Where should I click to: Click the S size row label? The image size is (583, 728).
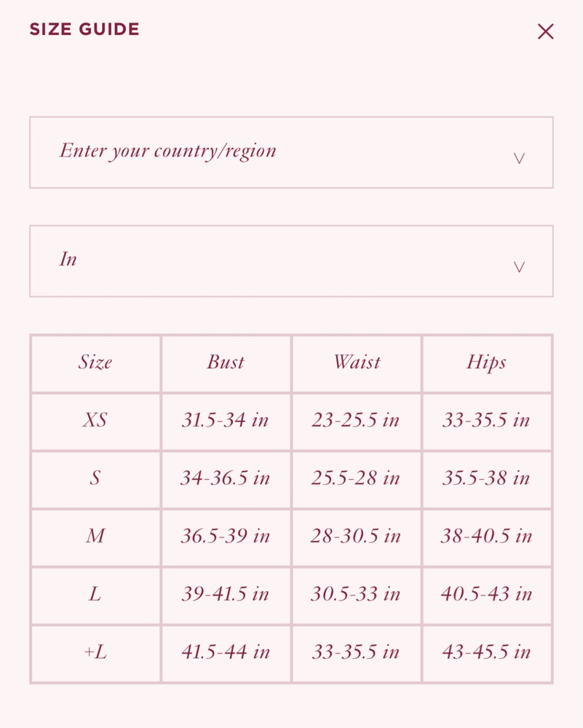pyautogui.click(x=95, y=478)
